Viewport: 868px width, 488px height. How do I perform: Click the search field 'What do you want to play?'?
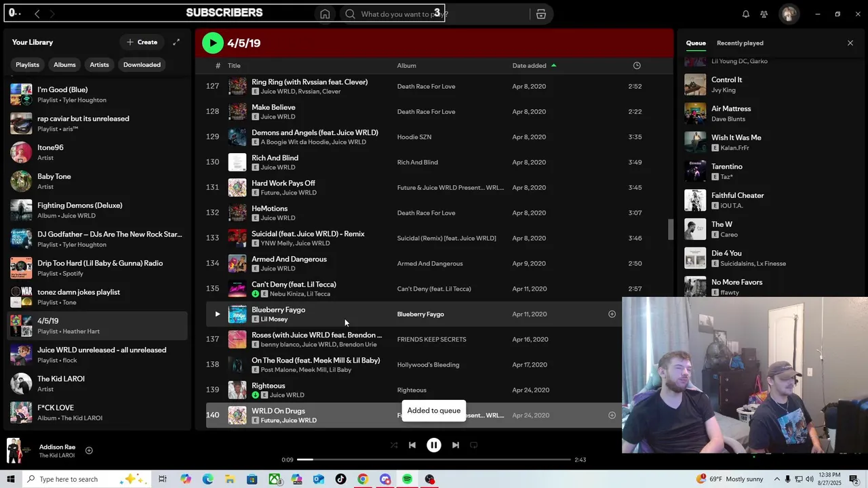coord(434,14)
